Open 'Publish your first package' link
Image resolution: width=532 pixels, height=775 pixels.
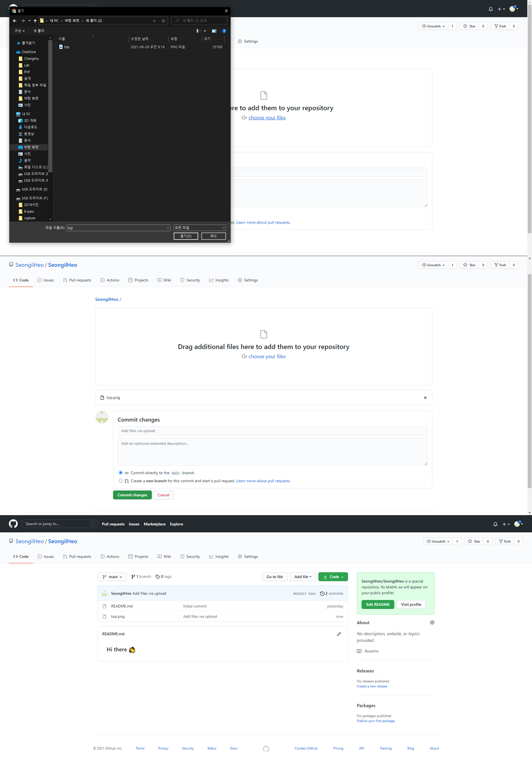pyautogui.click(x=376, y=721)
